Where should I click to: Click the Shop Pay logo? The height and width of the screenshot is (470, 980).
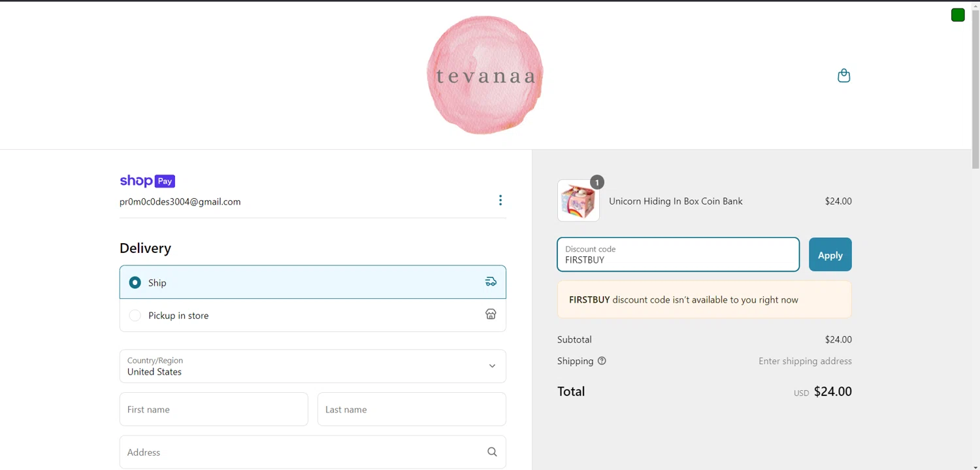147,181
